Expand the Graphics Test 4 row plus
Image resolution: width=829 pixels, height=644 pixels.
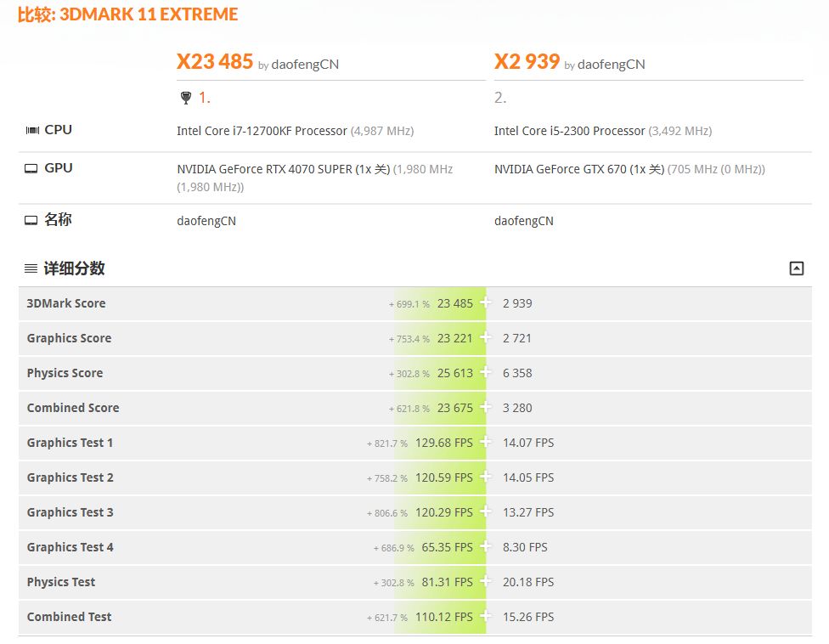click(485, 546)
